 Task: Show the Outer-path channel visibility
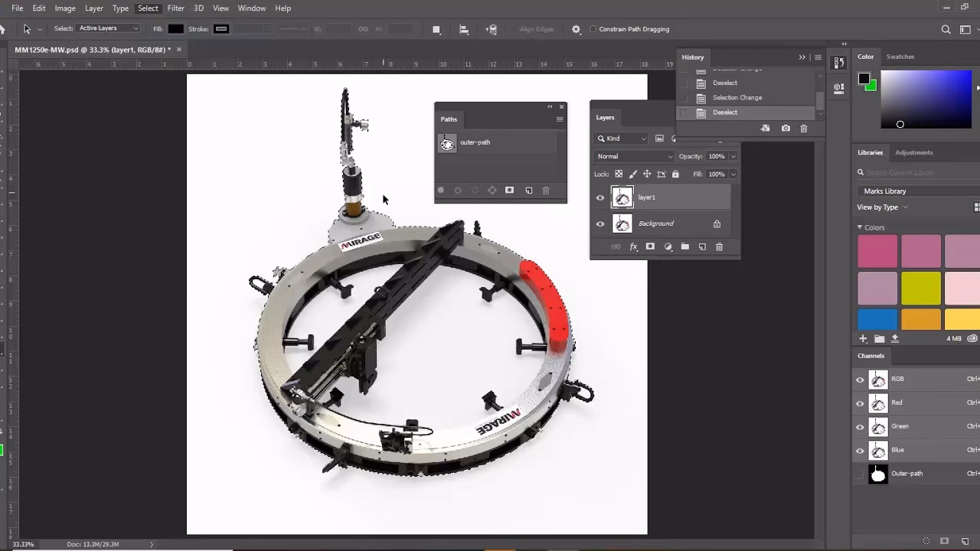(860, 474)
